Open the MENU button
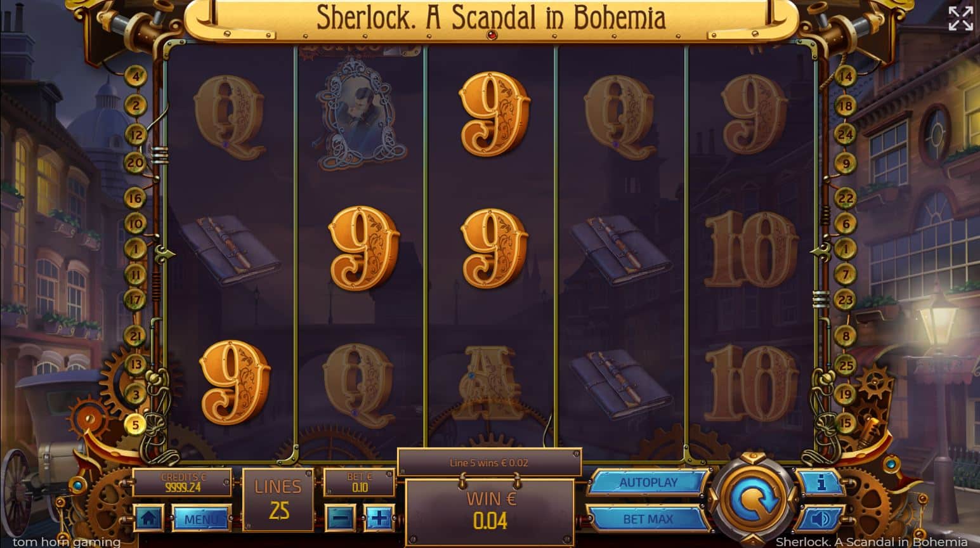The width and height of the screenshot is (980, 548). coord(201,519)
